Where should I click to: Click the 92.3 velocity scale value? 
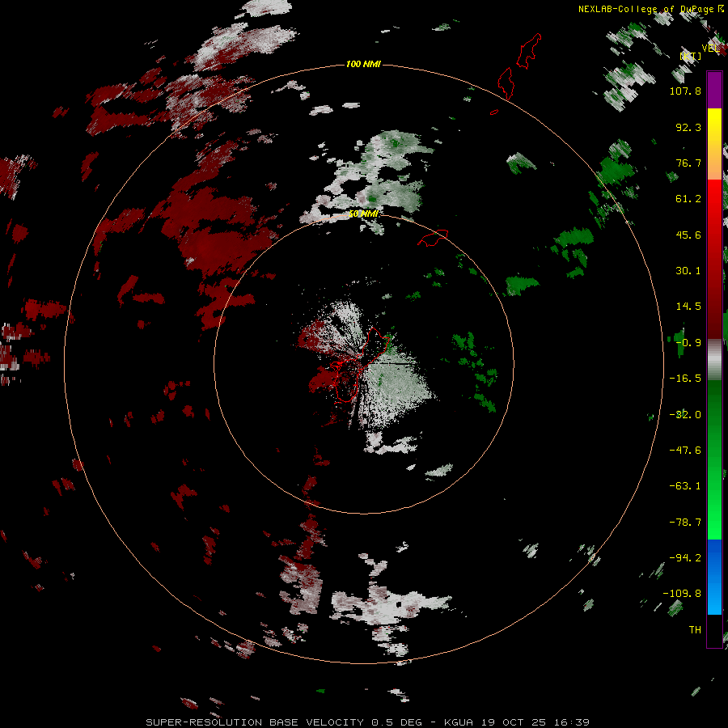[x=688, y=127]
